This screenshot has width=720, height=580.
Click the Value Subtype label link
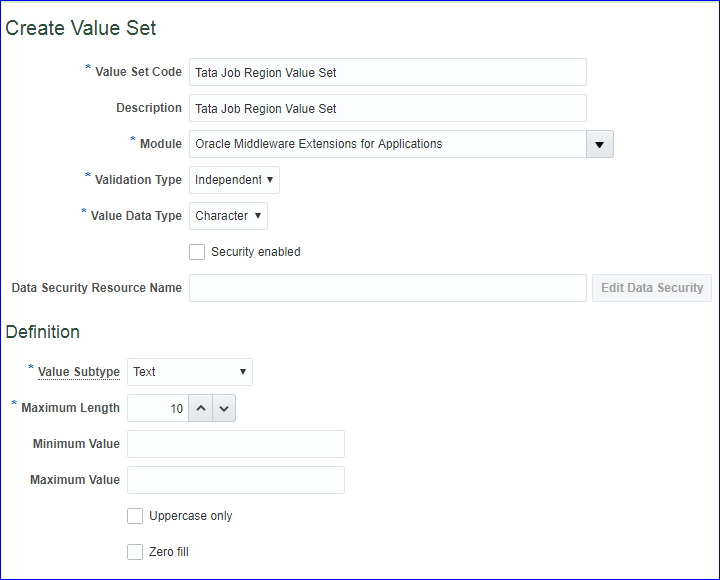[79, 372]
